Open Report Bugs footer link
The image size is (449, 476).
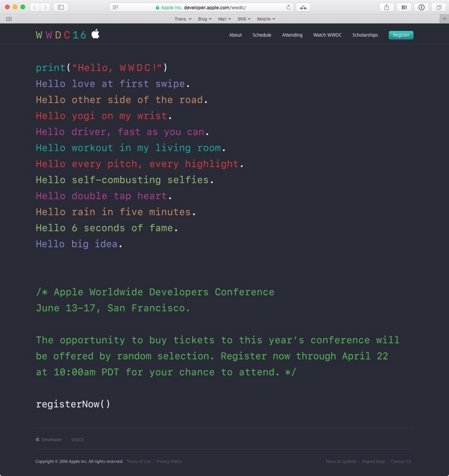(374, 462)
